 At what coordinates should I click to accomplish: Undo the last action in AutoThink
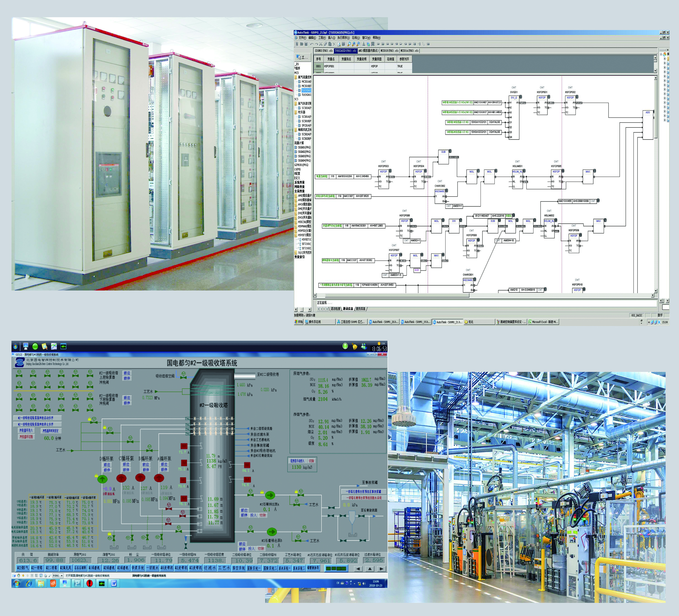coord(312,44)
